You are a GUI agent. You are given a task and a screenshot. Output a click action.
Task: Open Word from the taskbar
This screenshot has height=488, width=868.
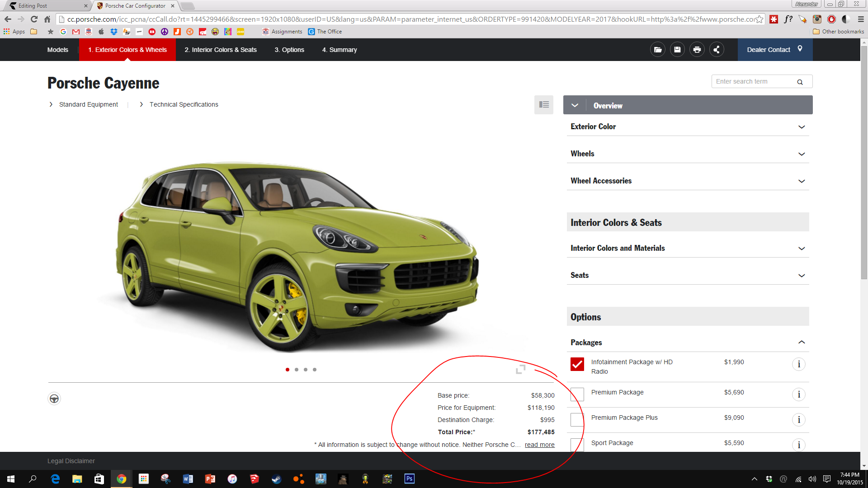(x=188, y=479)
